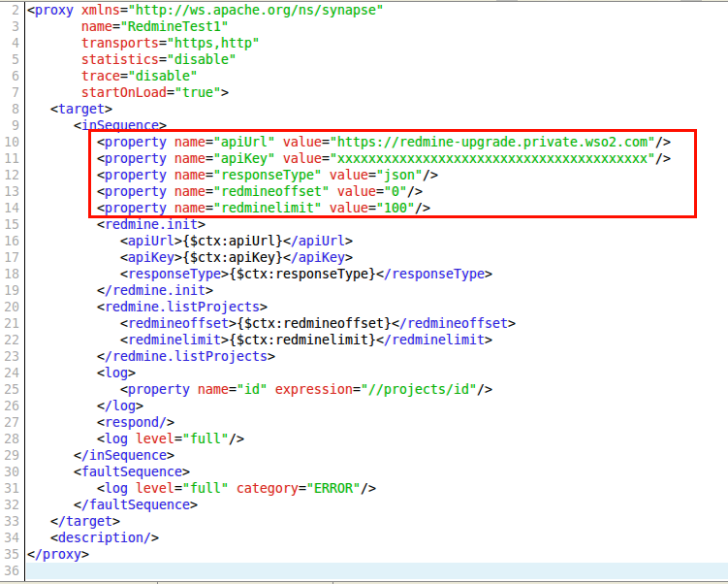Click the opening target tag on line 8
This screenshot has width=728, height=584.
(81, 109)
